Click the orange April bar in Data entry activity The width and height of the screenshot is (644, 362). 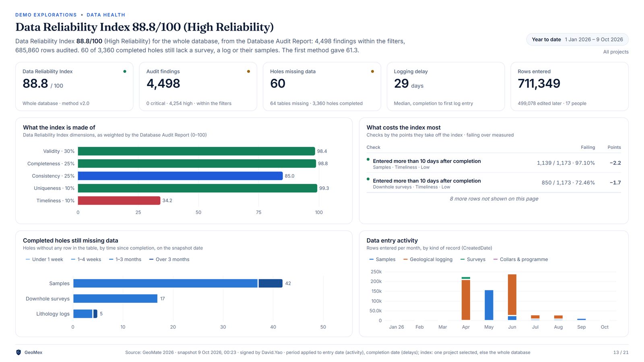(466, 300)
